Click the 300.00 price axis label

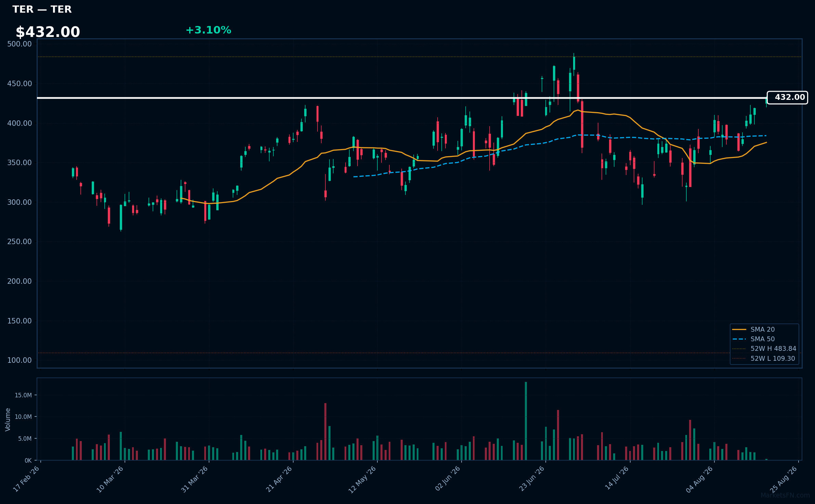tap(20, 202)
